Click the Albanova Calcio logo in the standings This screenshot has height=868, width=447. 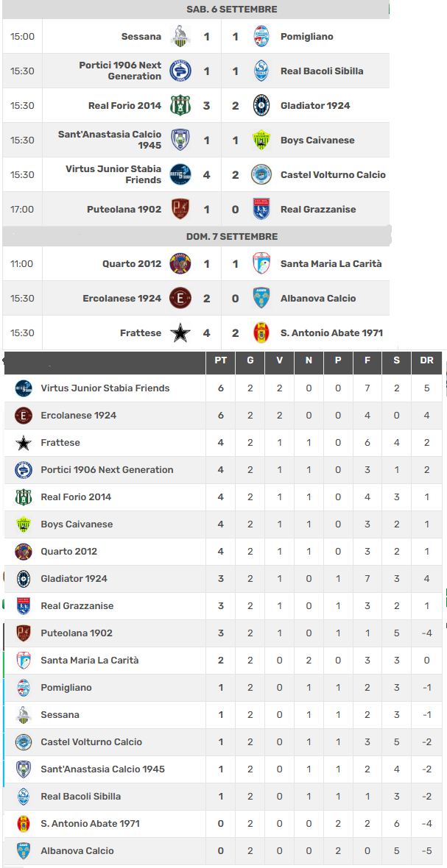pos(24,851)
